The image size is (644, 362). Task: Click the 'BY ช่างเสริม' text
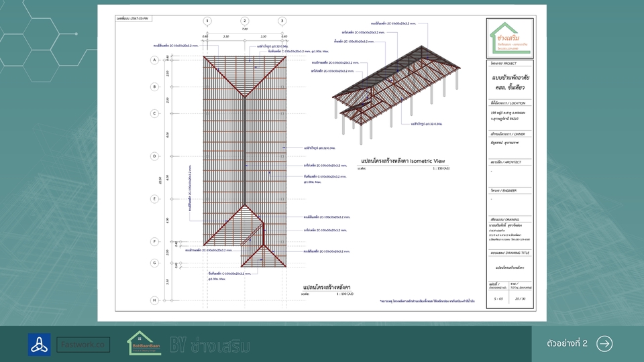pos(210,345)
